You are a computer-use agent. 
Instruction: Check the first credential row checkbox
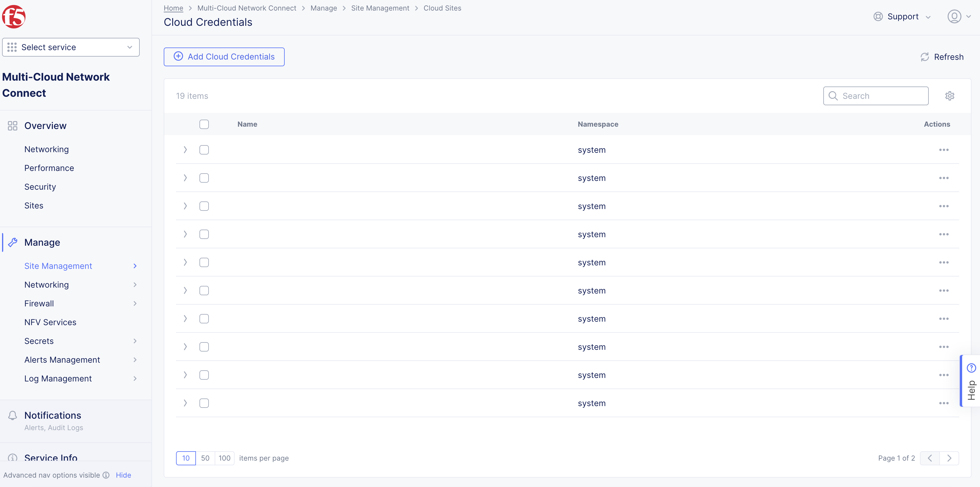(x=204, y=150)
